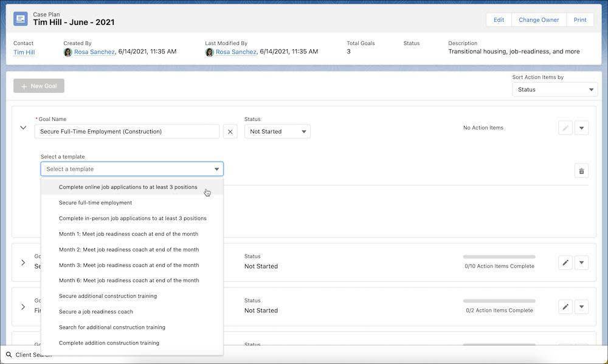The height and width of the screenshot is (364, 608).
Task: Open the Tim Hill contact link
Action: tap(24, 52)
